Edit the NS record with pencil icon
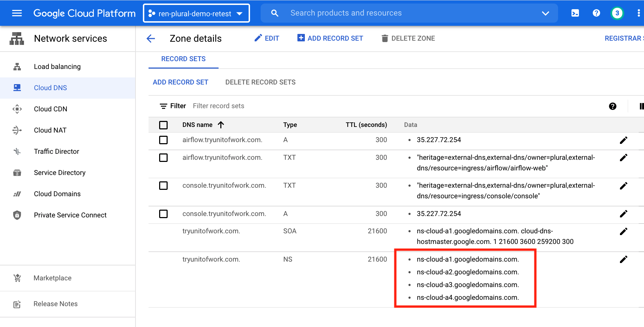 (623, 259)
